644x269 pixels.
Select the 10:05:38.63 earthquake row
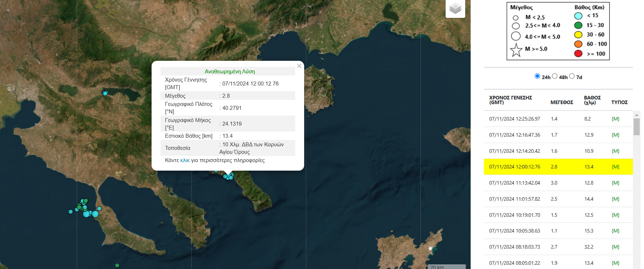coord(558,231)
